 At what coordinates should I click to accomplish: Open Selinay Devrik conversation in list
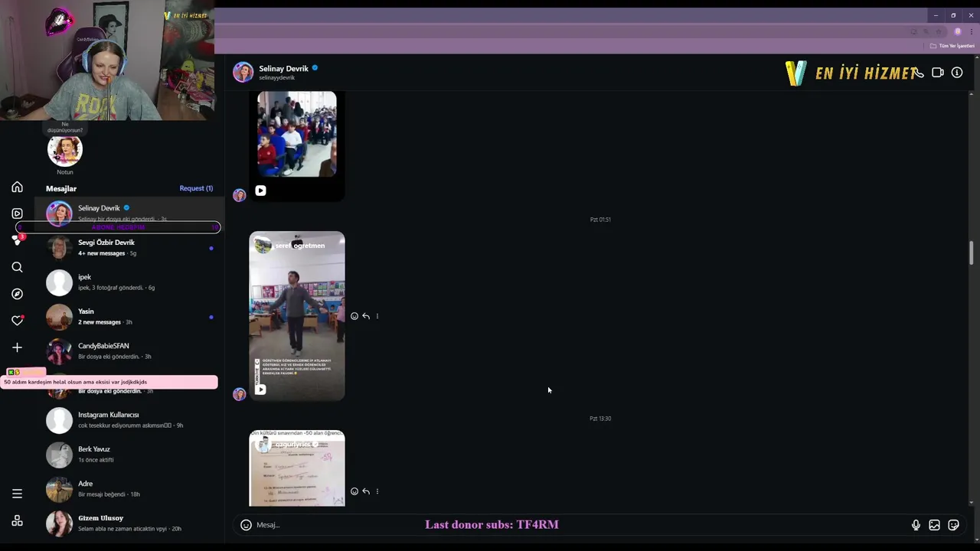(130, 214)
